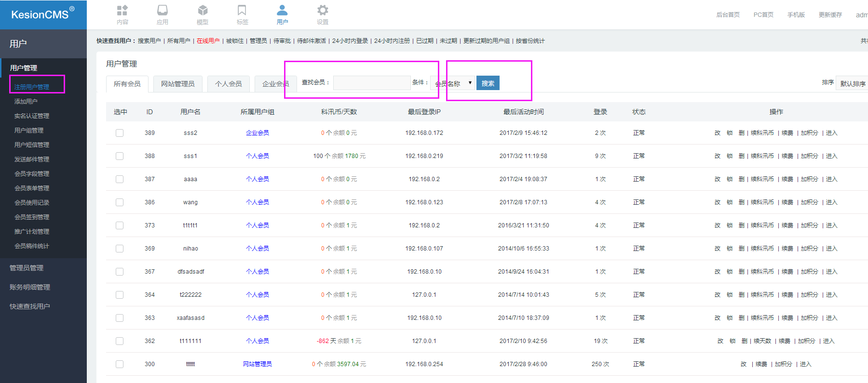Open the PC首页 link
Viewport: 868px width, 383px height.
tap(763, 15)
